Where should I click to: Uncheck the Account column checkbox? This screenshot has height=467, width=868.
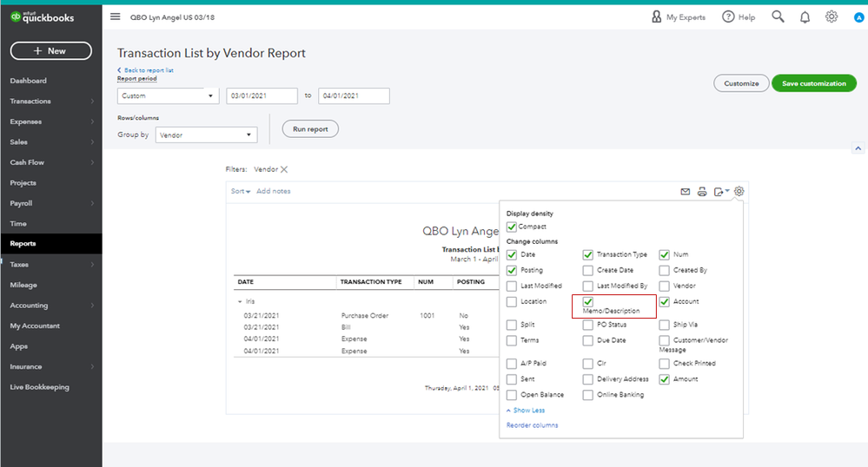click(665, 301)
